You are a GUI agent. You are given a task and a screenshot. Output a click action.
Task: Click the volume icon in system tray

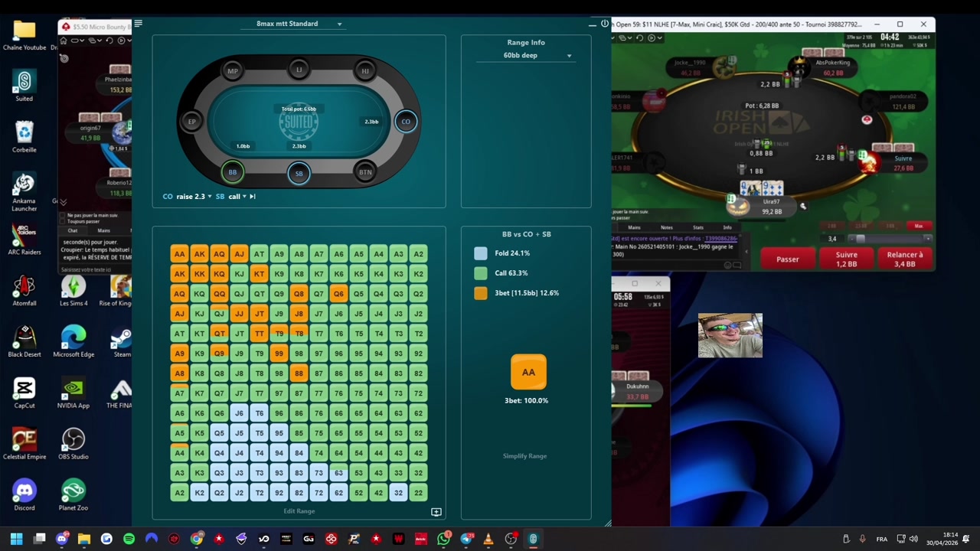pyautogui.click(x=913, y=539)
